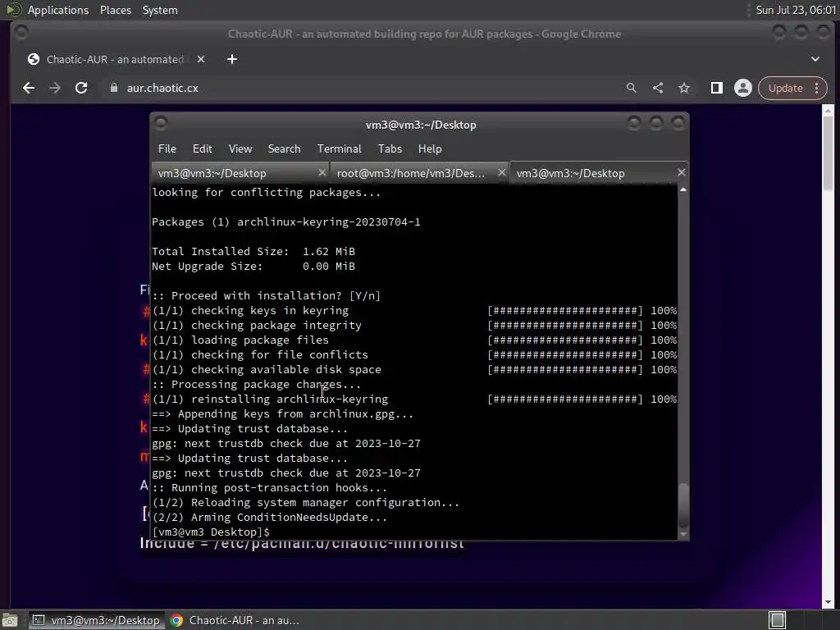The height and width of the screenshot is (630, 840).
Task: Click 'Arming ConditionNeedsUpdate...' line
Action: click(x=269, y=518)
